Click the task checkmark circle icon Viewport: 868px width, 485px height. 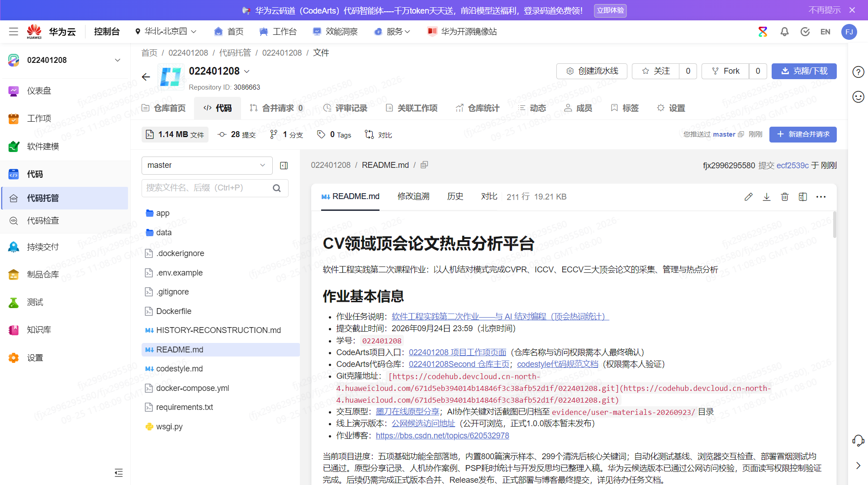click(805, 32)
